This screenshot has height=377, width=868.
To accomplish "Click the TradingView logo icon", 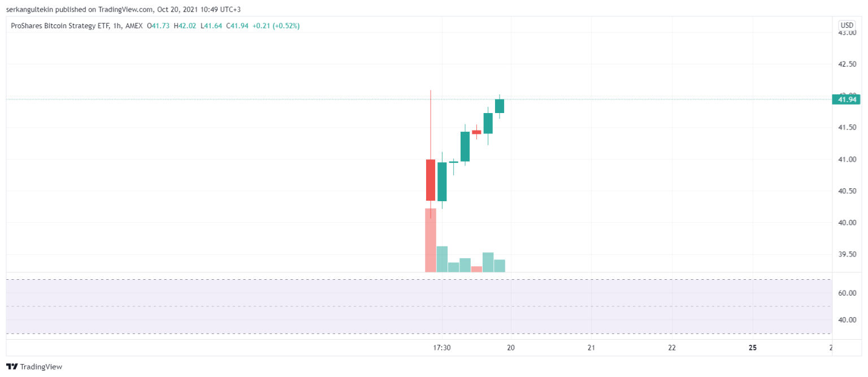I will tap(12, 367).
